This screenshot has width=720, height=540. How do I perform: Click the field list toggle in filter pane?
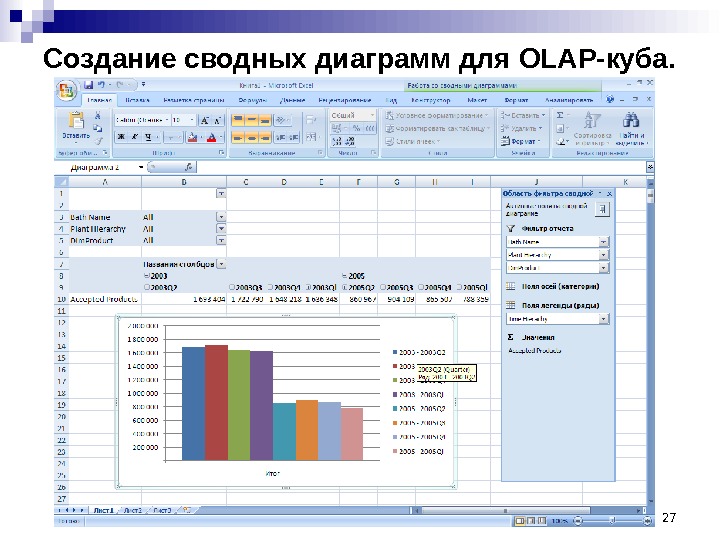click(602, 209)
